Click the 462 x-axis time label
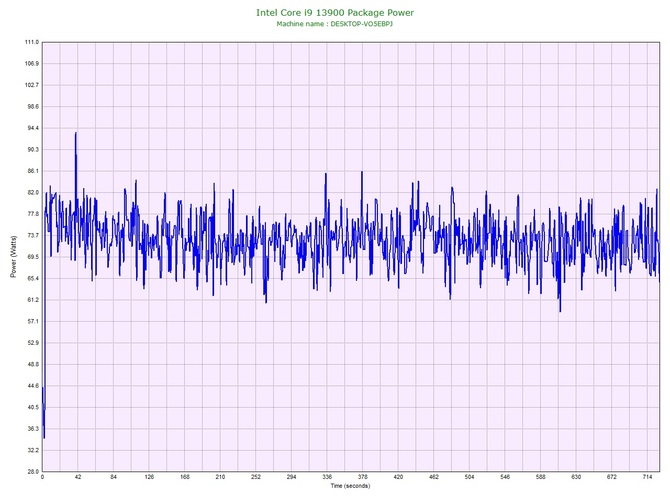 tap(434, 477)
